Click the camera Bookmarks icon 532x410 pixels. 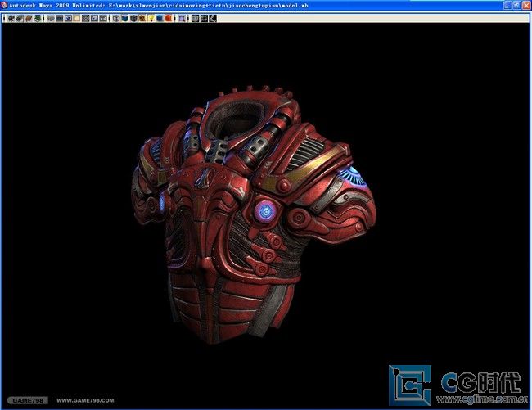[x=29, y=18]
